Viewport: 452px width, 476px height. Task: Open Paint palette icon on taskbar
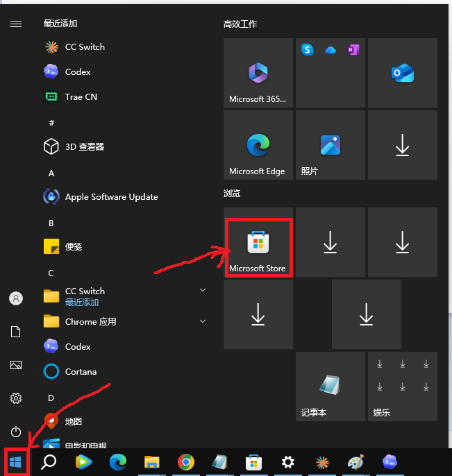pyautogui.click(x=355, y=462)
